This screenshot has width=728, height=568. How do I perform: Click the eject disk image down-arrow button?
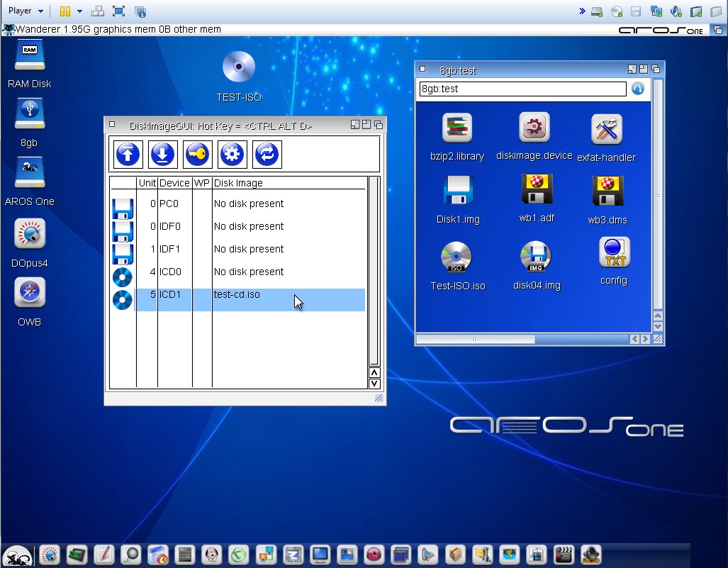(x=162, y=154)
